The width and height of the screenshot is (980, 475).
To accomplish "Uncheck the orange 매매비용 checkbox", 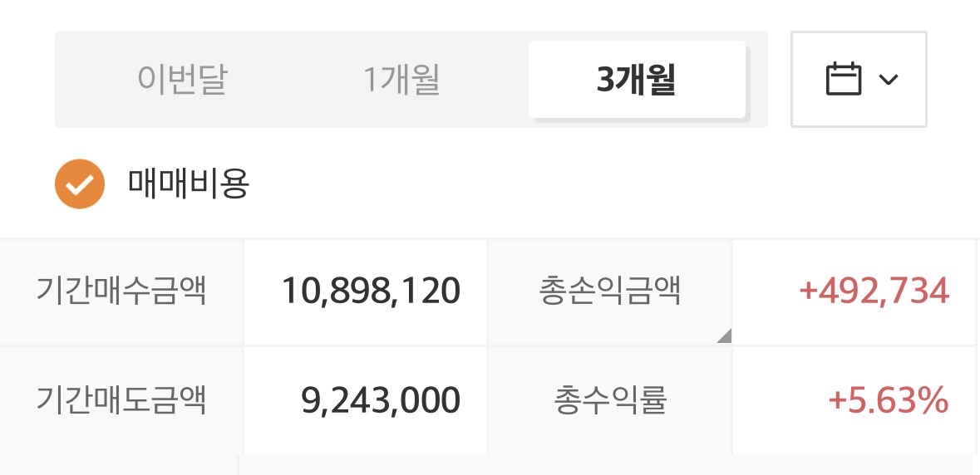I will pyautogui.click(x=79, y=184).
